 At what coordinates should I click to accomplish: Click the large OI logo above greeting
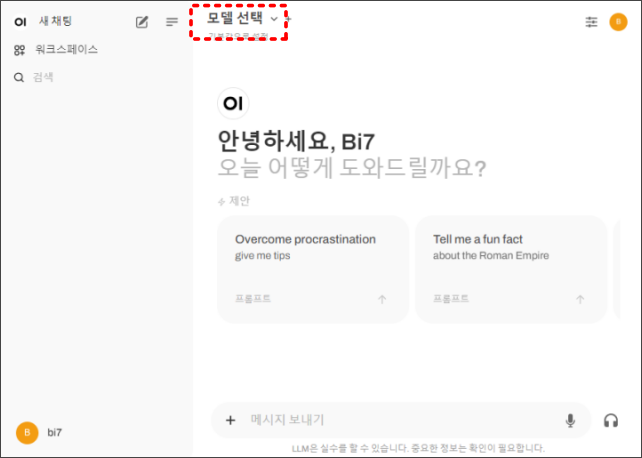[x=233, y=104]
